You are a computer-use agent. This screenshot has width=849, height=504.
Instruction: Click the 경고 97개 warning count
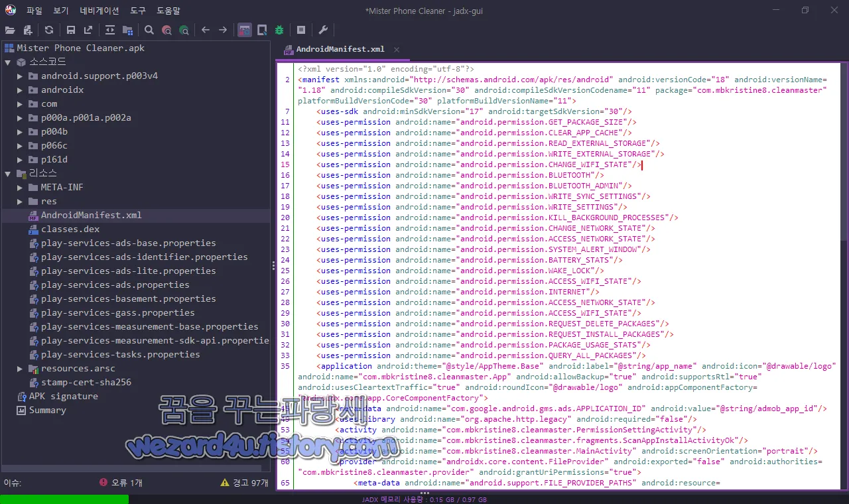pos(250,483)
